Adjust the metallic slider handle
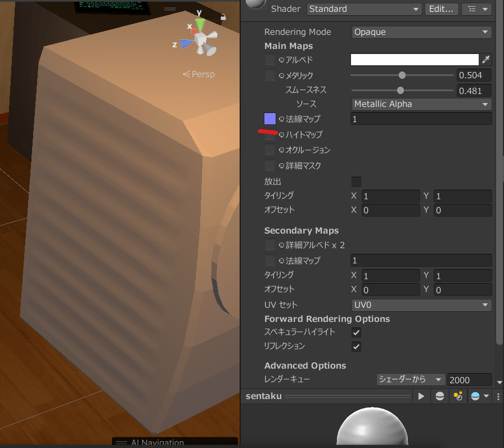504x448 pixels. point(402,75)
